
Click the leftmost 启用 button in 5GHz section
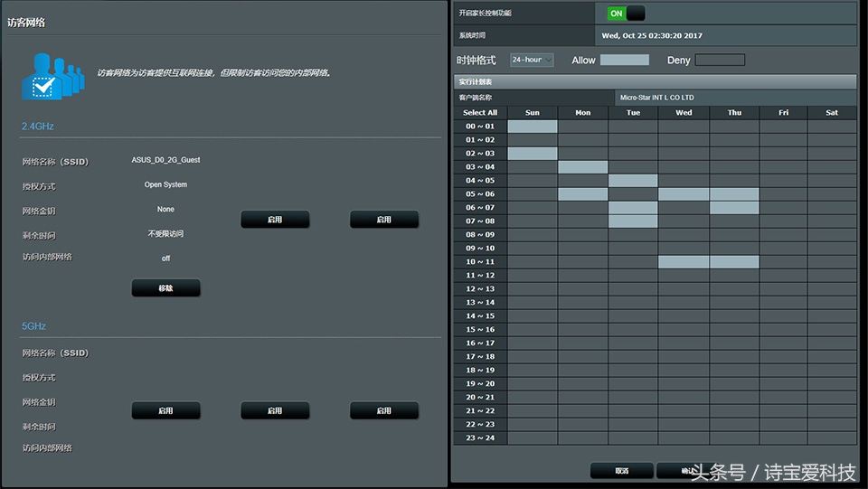165,410
